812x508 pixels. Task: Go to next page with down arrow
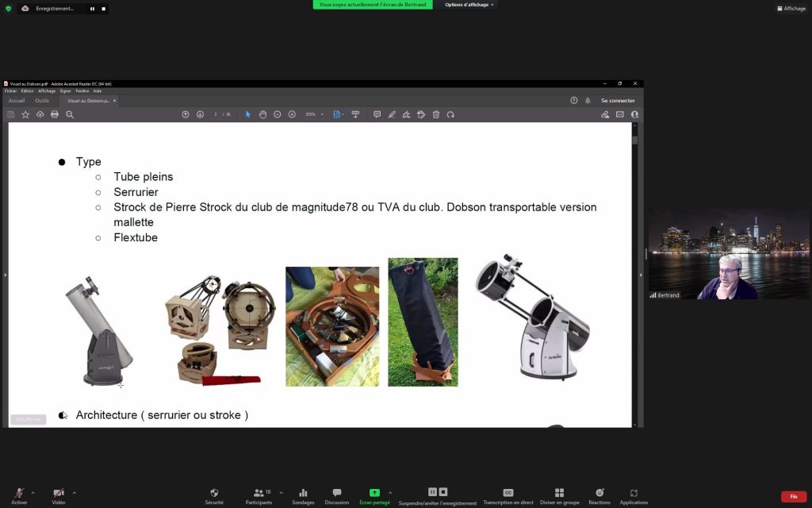click(x=200, y=114)
